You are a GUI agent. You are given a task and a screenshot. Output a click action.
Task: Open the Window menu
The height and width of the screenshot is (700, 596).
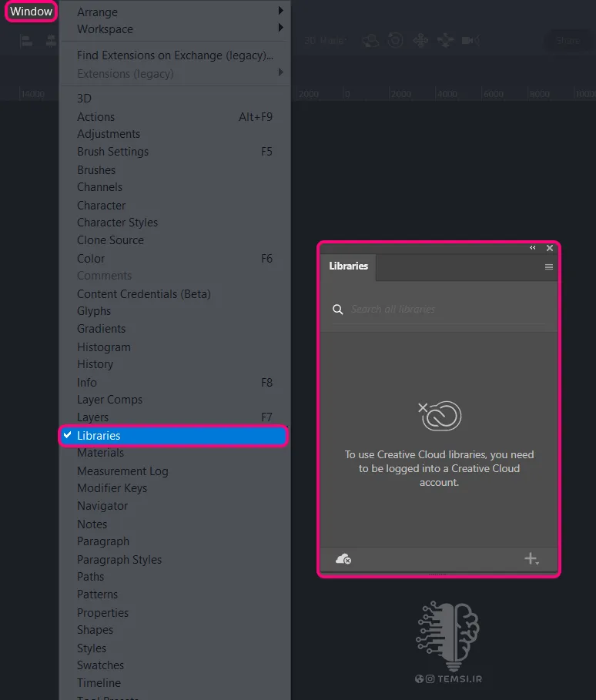(x=31, y=11)
